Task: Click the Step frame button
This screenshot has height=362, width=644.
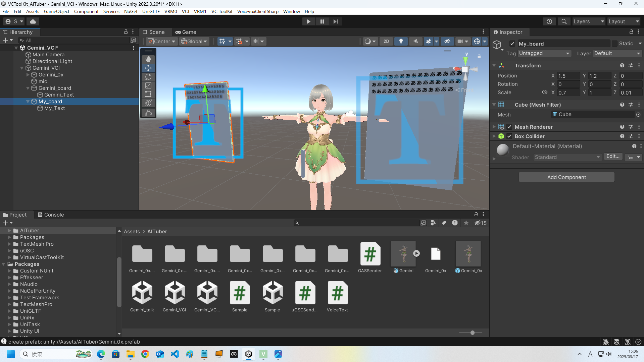Action: click(x=336, y=21)
